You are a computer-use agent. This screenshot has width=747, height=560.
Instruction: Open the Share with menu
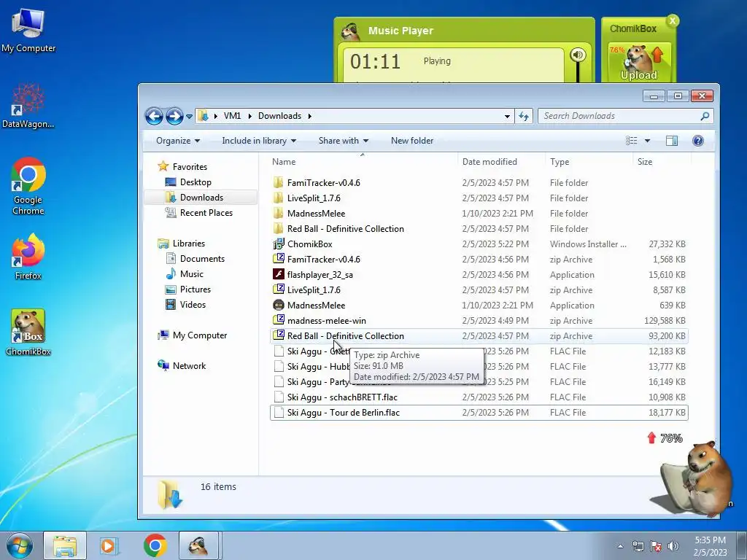tap(343, 141)
